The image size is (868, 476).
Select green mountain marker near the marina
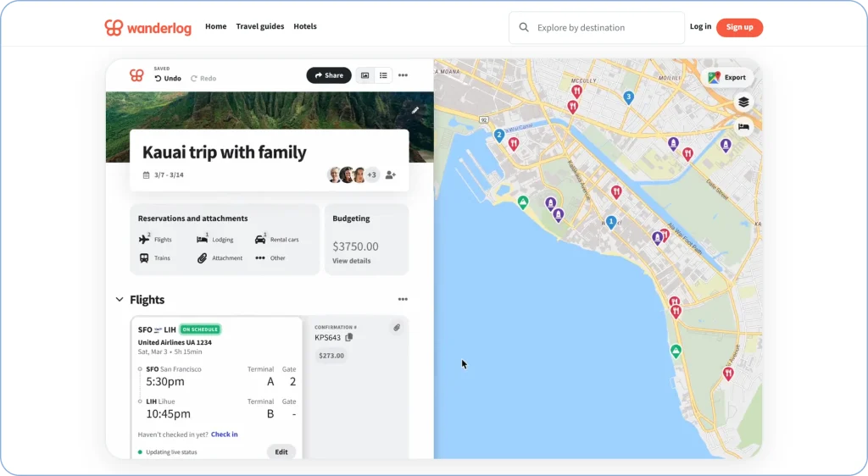point(522,202)
